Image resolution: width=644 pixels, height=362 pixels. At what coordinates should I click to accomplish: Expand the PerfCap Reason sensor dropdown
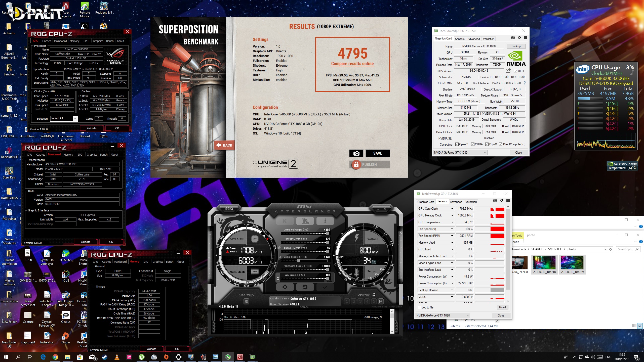coord(452,290)
